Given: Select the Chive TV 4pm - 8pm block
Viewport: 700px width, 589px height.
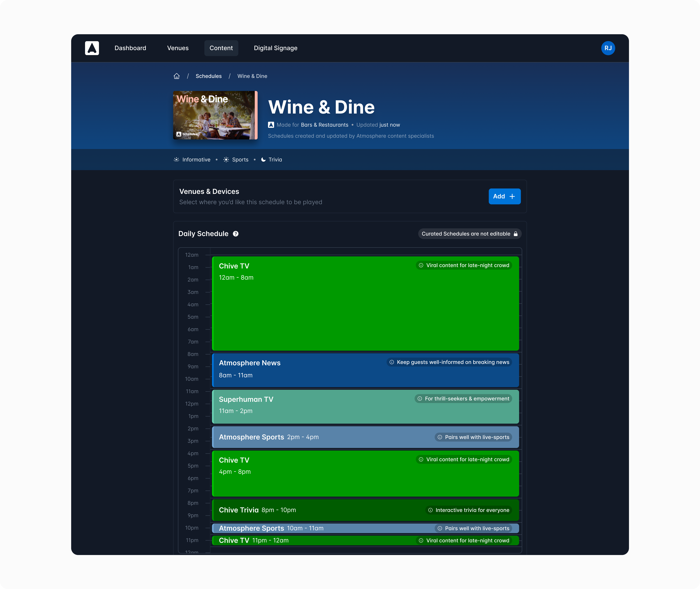Looking at the screenshot, I should 365,474.
